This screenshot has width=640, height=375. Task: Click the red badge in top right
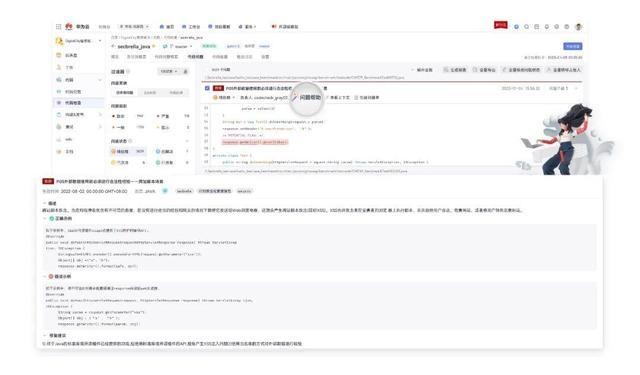(500, 25)
